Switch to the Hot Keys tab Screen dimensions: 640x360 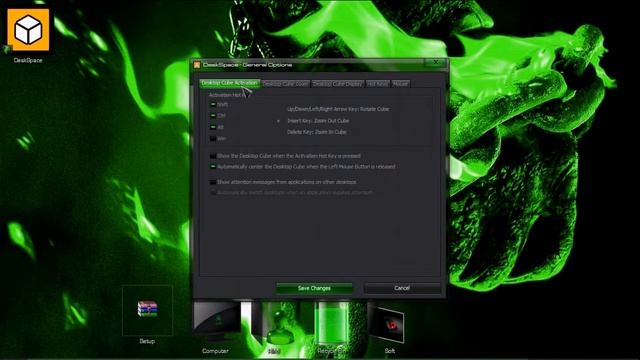tap(378, 84)
